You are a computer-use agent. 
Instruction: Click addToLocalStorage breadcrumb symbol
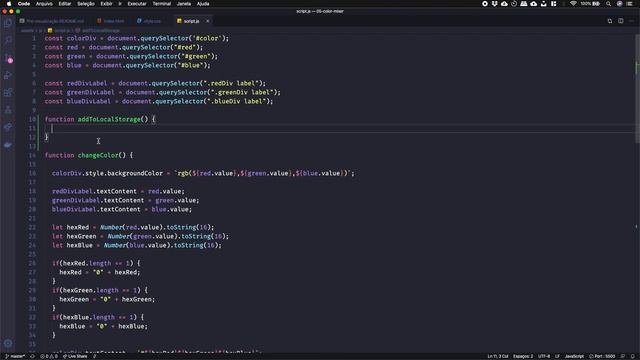pyautogui.click(x=98, y=30)
